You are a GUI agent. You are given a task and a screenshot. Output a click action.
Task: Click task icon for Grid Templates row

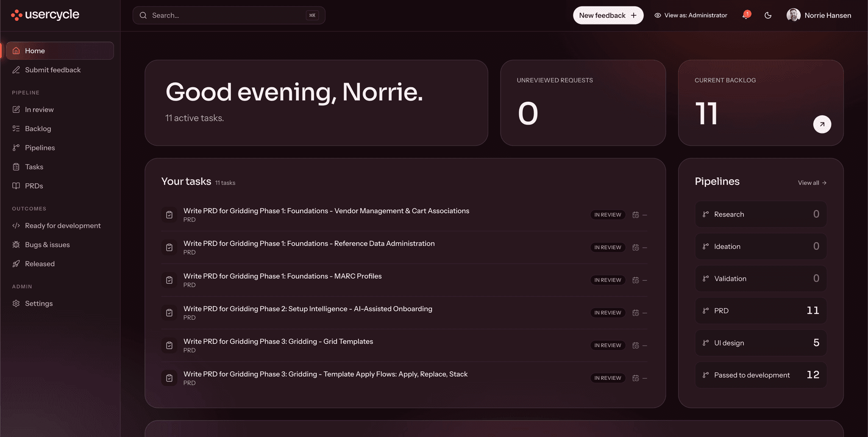pos(169,345)
